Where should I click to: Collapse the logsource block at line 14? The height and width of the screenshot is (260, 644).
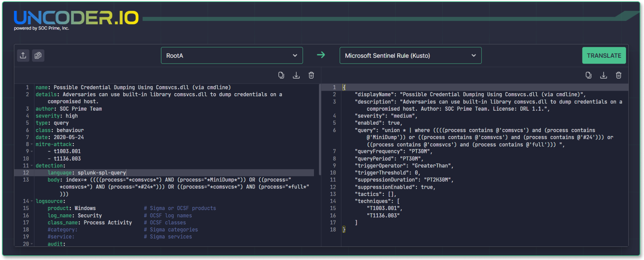tap(32, 201)
